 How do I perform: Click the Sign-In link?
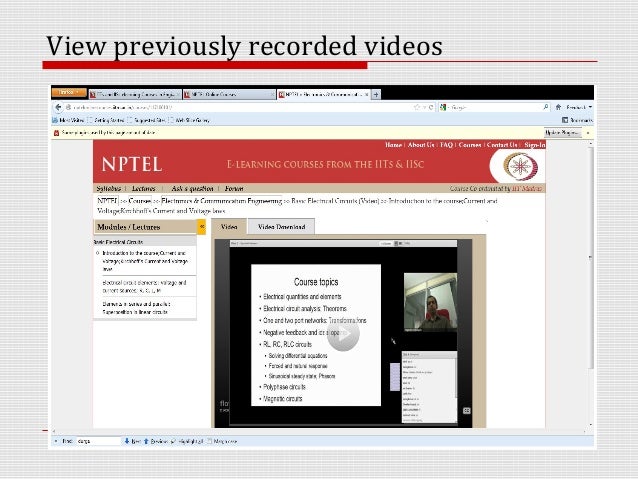click(534, 145)
